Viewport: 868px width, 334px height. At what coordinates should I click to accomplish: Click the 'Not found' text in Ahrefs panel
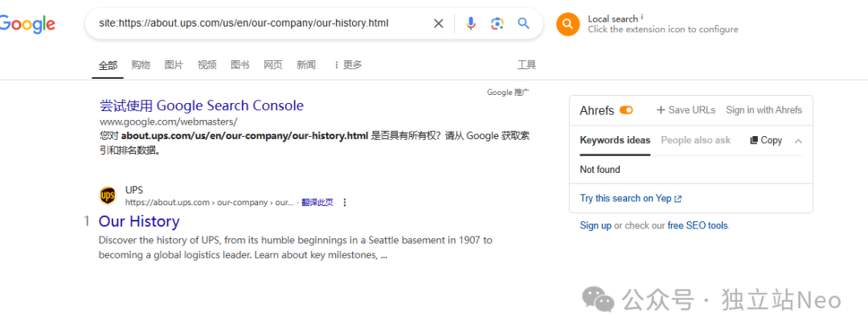coord(600,170)
